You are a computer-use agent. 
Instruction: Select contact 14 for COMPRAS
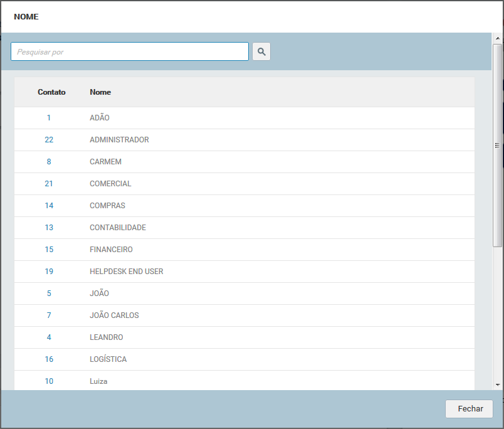49,206
